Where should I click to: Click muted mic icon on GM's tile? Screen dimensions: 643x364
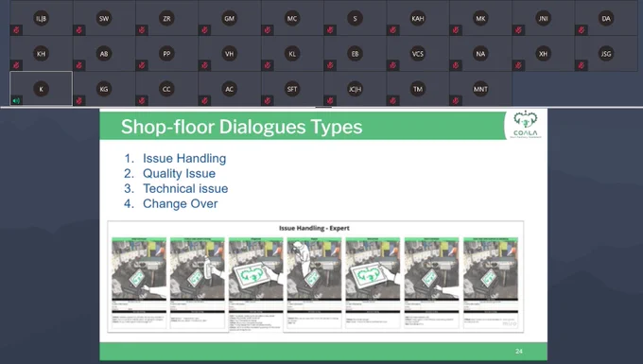tap(204, 30)
